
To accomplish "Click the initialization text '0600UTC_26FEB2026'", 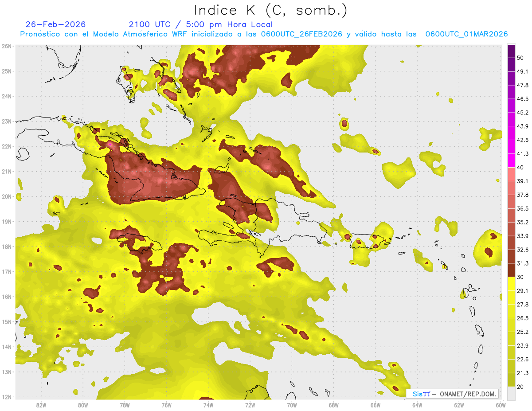I will pyautogui.click(x=301, y=34).
